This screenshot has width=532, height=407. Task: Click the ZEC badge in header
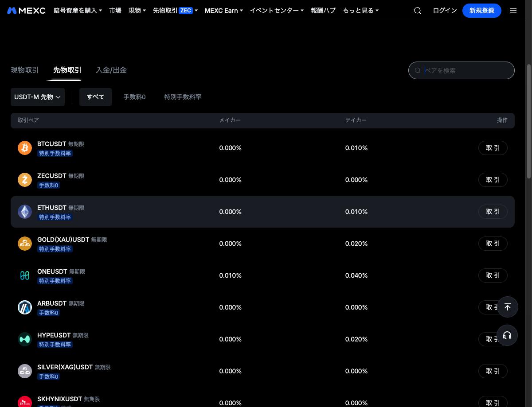pos(186,10)
